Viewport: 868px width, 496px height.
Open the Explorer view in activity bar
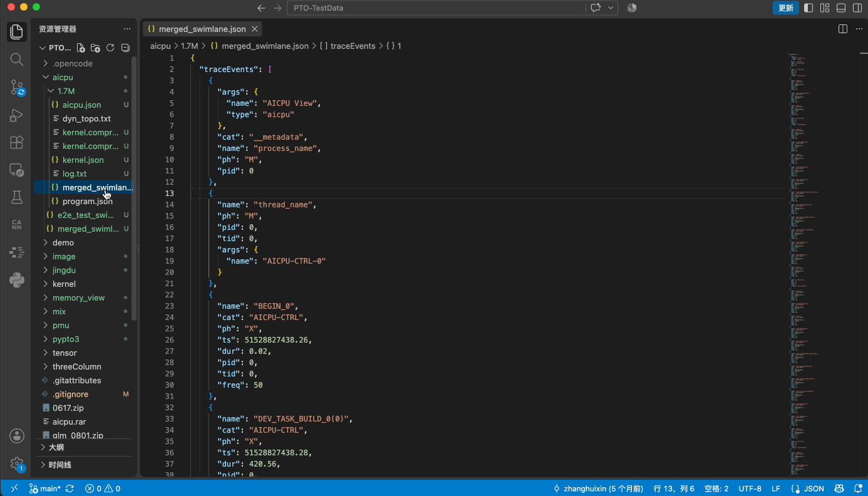[x=17, y=32]
